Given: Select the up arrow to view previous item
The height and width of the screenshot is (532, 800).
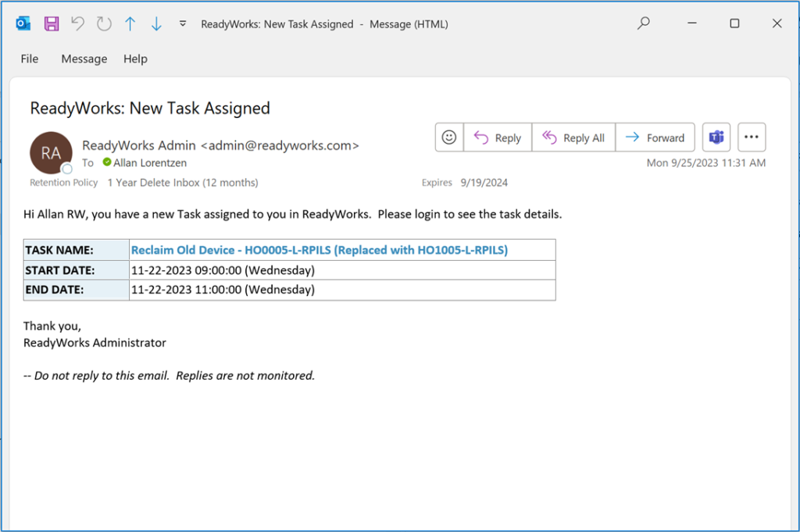Looking at the screenshot, I should pos(130,23).
